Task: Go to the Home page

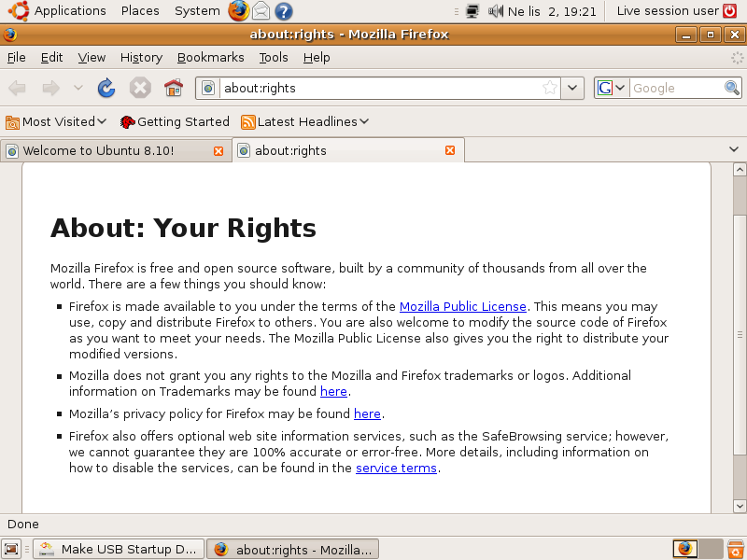Action: click(x=174, y=88)
